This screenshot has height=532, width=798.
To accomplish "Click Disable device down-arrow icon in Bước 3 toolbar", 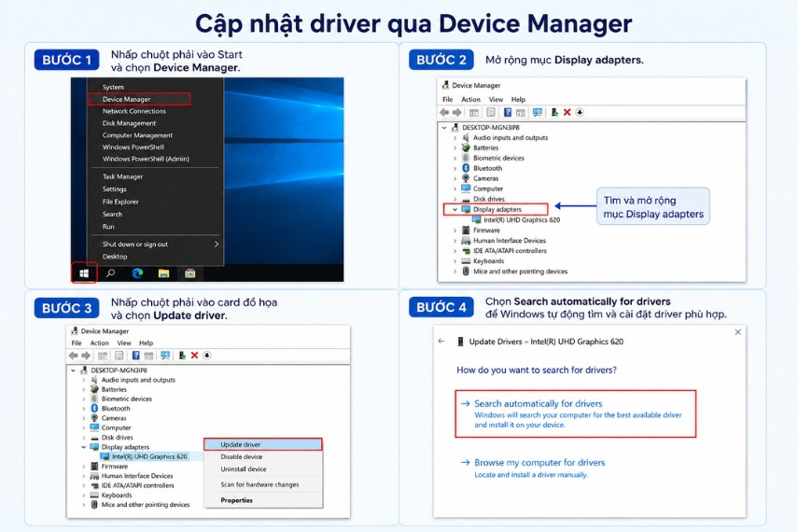I will point(207,356).
